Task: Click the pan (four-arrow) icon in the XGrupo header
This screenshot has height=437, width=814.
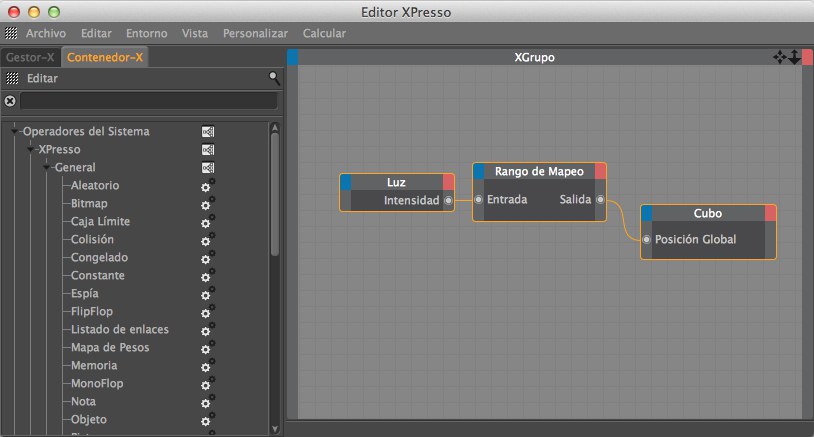Action: (x=780, y=58)
